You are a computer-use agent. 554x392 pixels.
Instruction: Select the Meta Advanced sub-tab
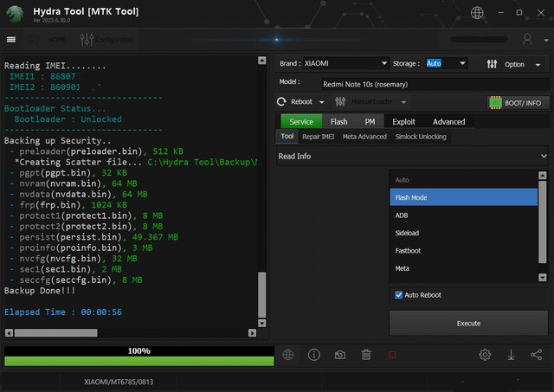(364, 137)
